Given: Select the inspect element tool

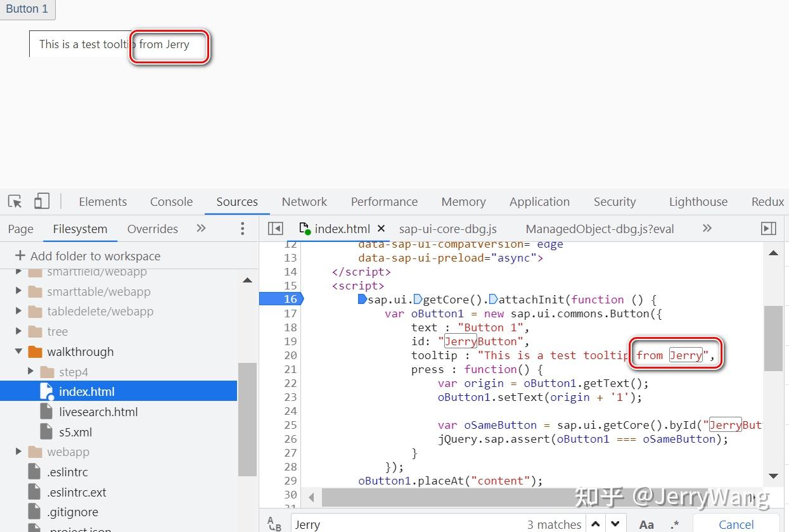Looking at the screenshot, I should coord(14,201).
